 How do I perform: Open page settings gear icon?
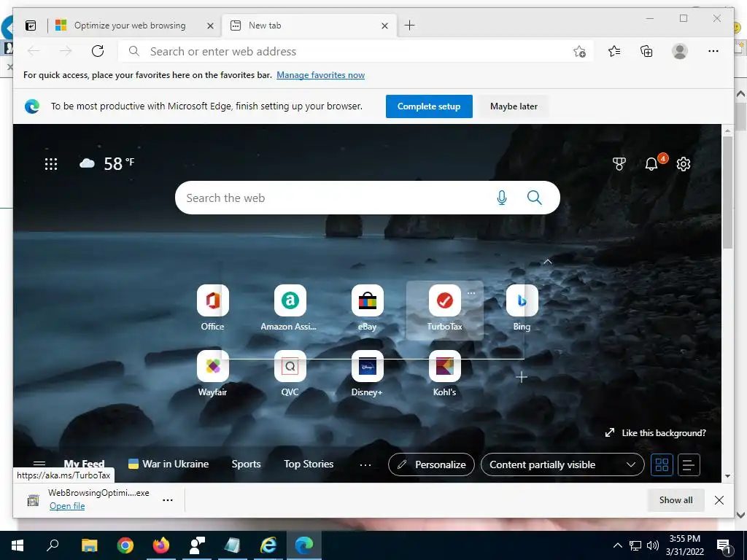tap(683, 164)
